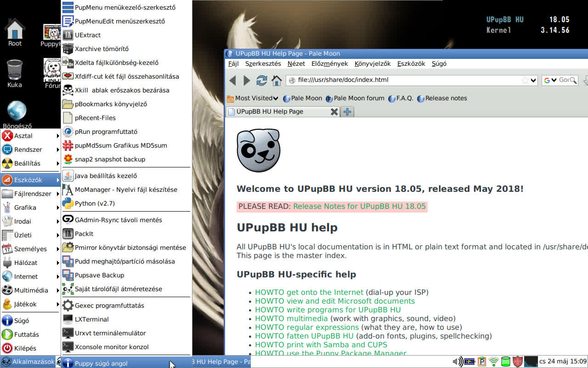The width and height of the screenshot is (588, 368).
Task: Launch Xarchive tömörítő
Action: point(127,49)
